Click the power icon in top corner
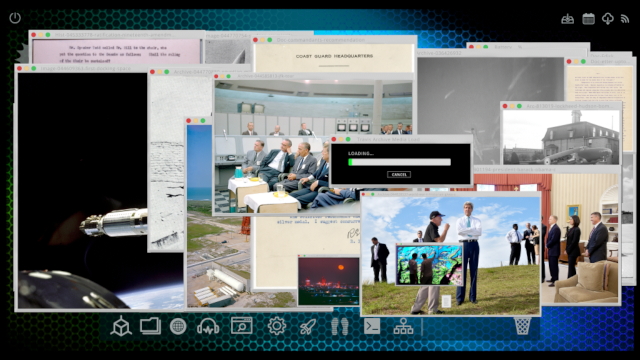 click(15, 18)
